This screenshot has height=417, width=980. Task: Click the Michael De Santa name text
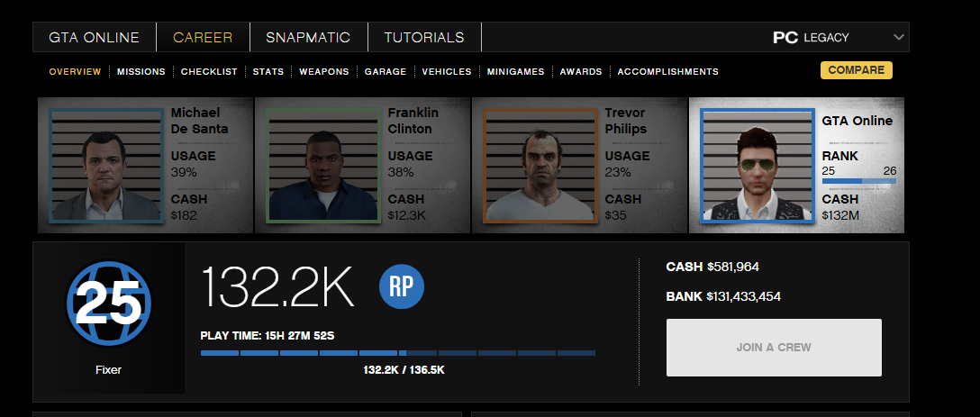tap(199, 122)
